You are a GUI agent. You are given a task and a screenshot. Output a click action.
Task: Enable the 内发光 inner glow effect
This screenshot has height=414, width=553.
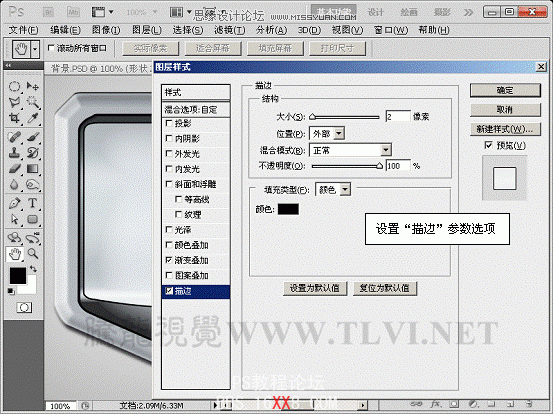point(169,169)
